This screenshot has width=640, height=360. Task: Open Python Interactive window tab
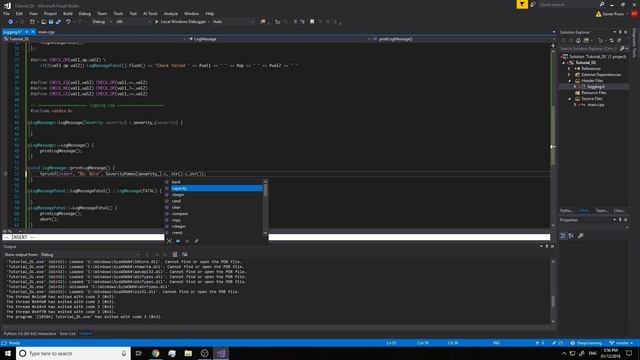[x=30, y=333]
